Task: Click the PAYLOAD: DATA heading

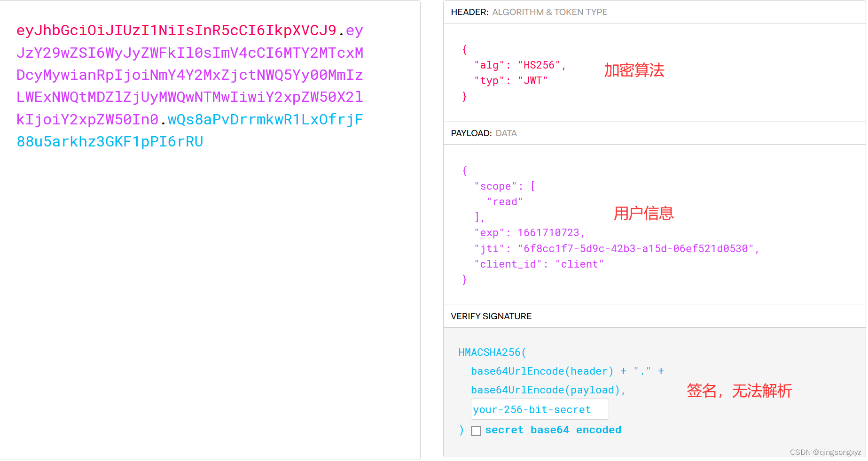Action: 484,133
